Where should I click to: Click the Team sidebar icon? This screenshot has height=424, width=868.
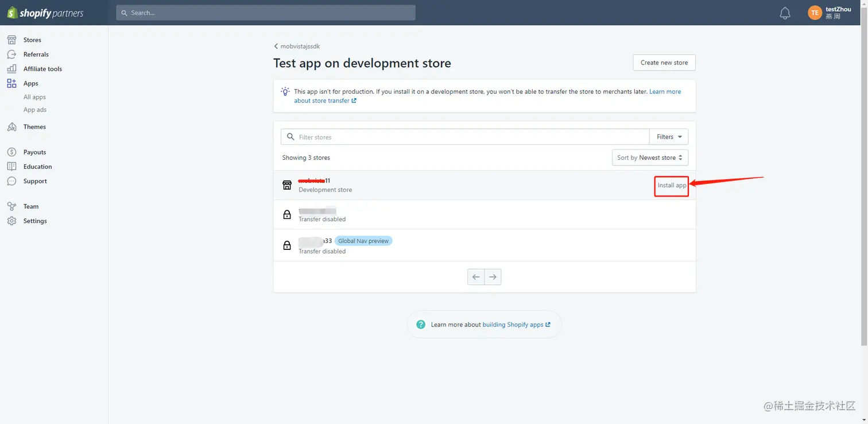pos(11,206)
